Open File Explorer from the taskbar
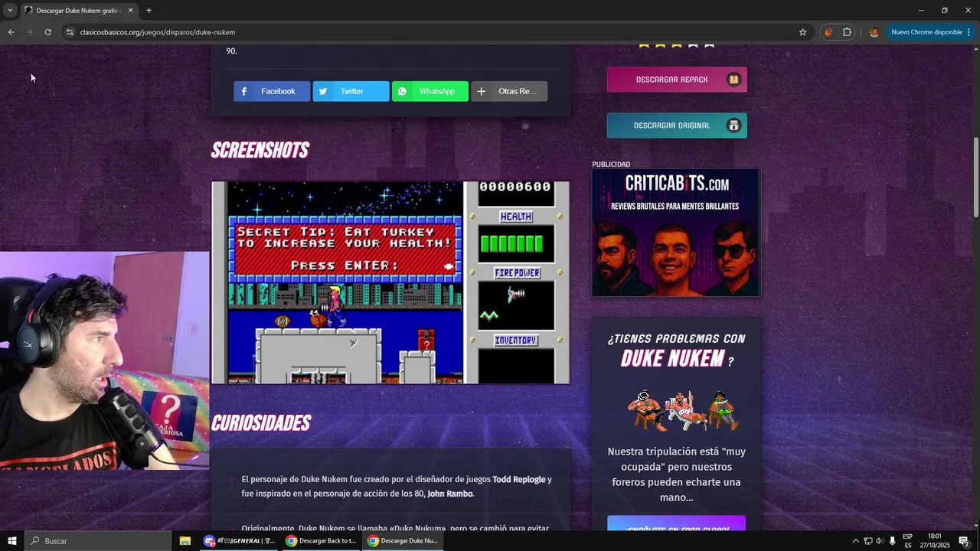The width and height of the screenshot is (980, 551). click(185, 541)
